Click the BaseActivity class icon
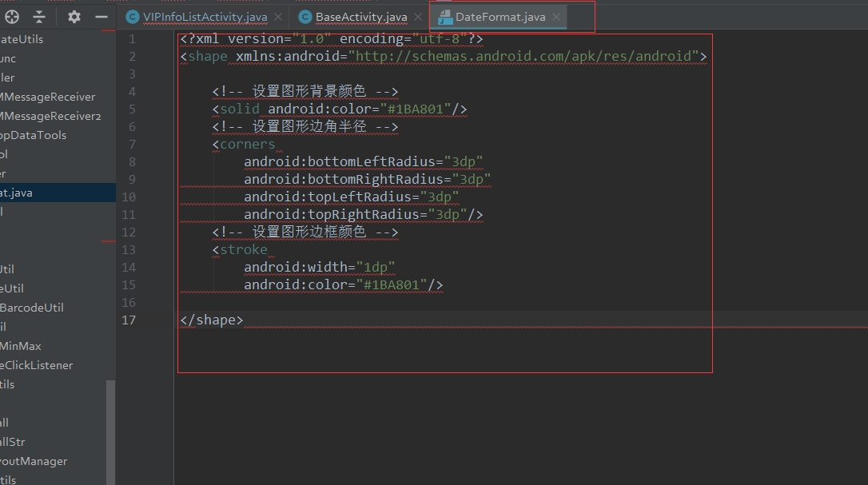The image size is (868, 485). (x=305, y=17)
